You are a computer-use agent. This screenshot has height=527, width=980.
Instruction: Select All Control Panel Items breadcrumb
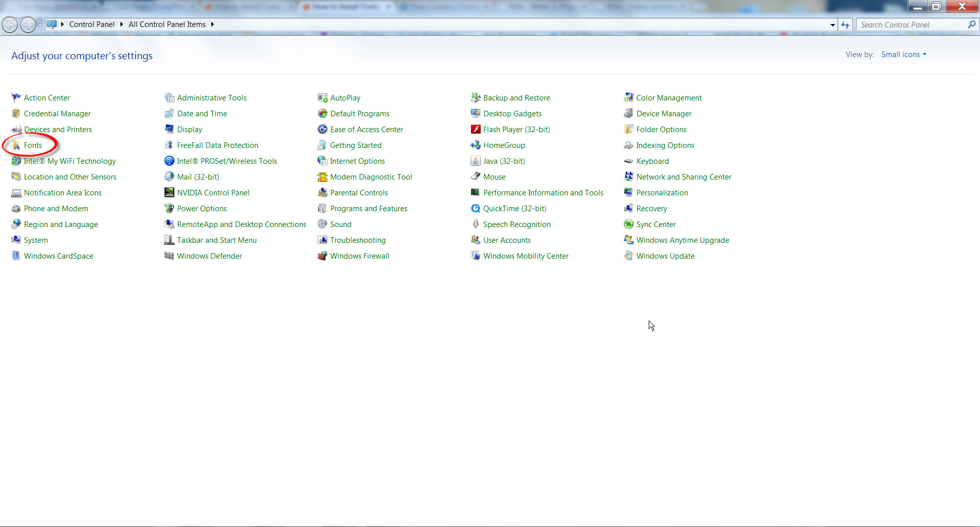click(x=167, y=24)
